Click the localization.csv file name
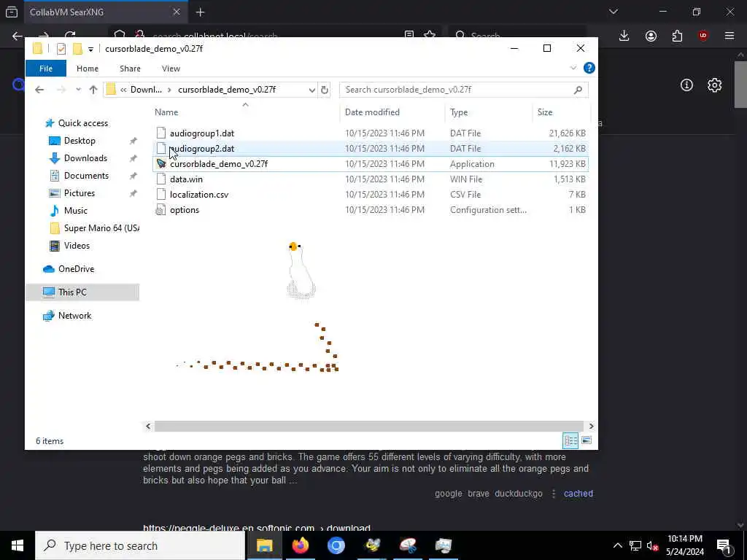 click(x=199, y=194)
